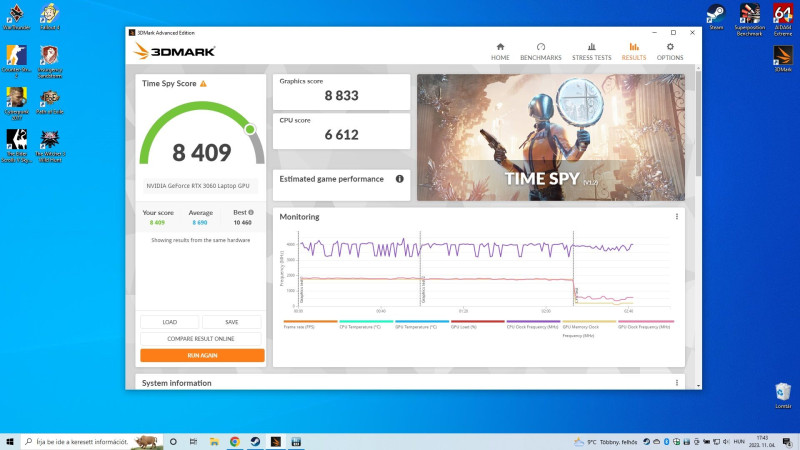Viewport: 800px width, 450px height.
Task: Click the NVIDIA GeForce RTX 3060 Laptop GPU label
Action: pos(198,186)
